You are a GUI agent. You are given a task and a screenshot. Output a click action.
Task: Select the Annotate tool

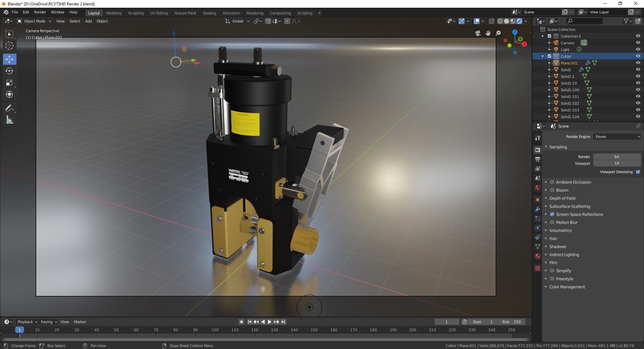[9, 108]
